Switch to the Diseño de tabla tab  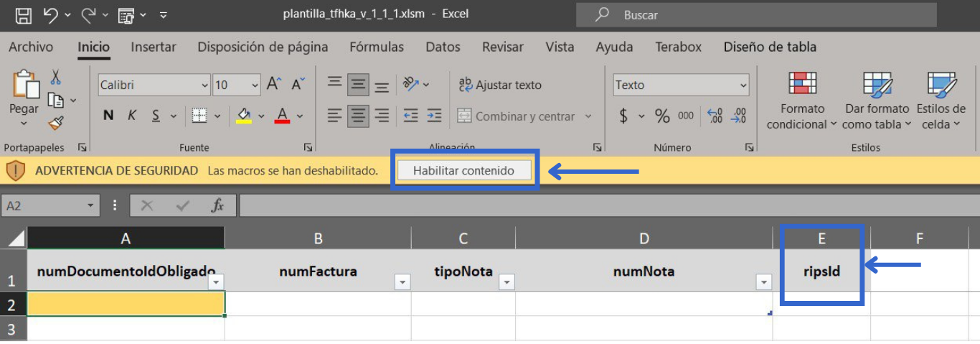point(770,47)
